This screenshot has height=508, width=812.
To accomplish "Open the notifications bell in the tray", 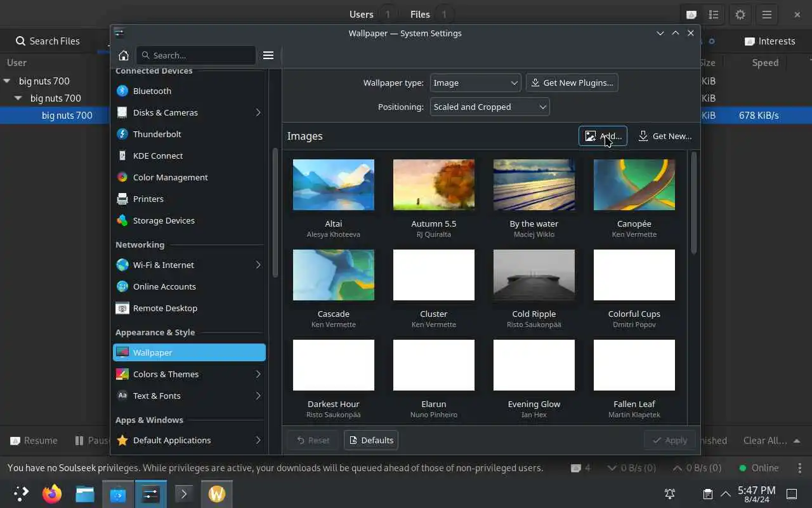I will pyautogui.click(x=669, y=494).
